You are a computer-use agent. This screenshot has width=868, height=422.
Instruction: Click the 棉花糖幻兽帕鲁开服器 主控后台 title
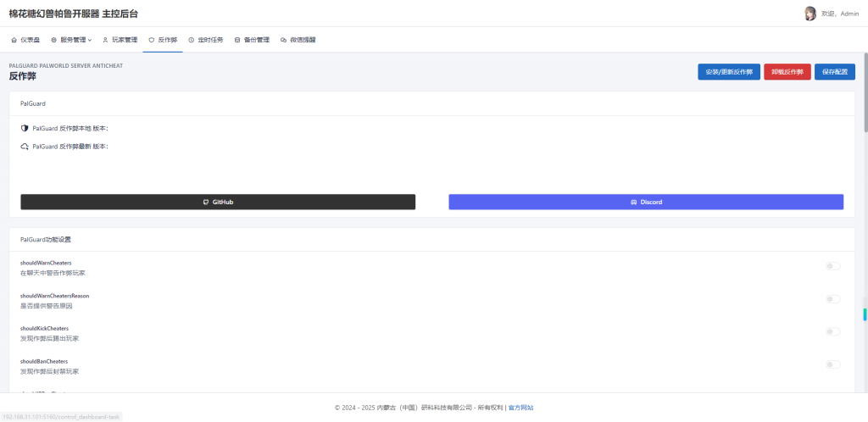click(74, 14)
